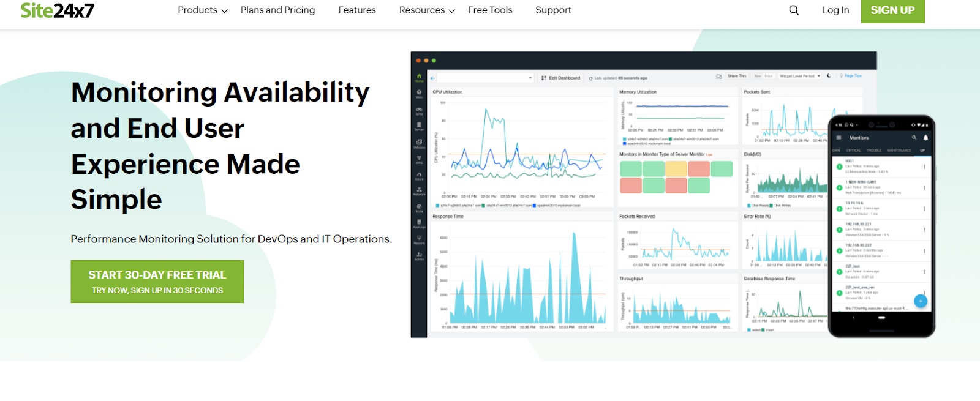Image resolution: width=980 pixels, height=401 pixels.
Task: Expand the Resources menu
Action: (x=427, y=10)
